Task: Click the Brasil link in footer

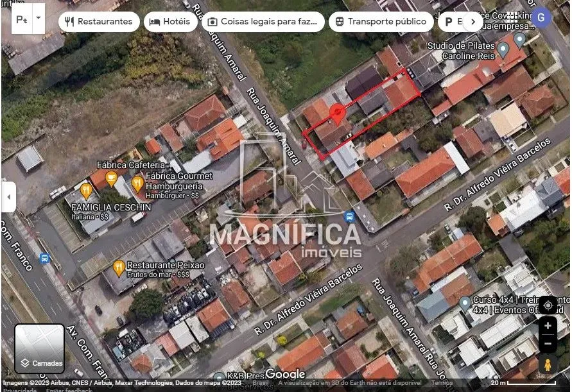Action: click(261, 382)
